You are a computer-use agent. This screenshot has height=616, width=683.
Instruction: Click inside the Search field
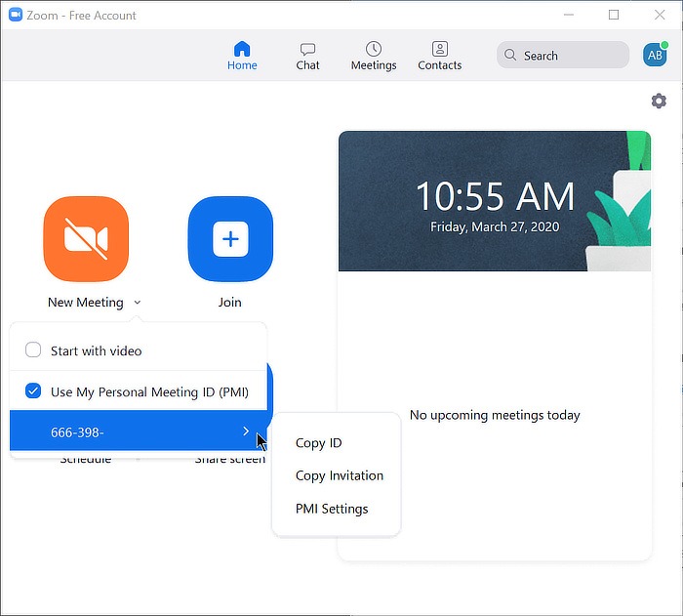point(572,56)
